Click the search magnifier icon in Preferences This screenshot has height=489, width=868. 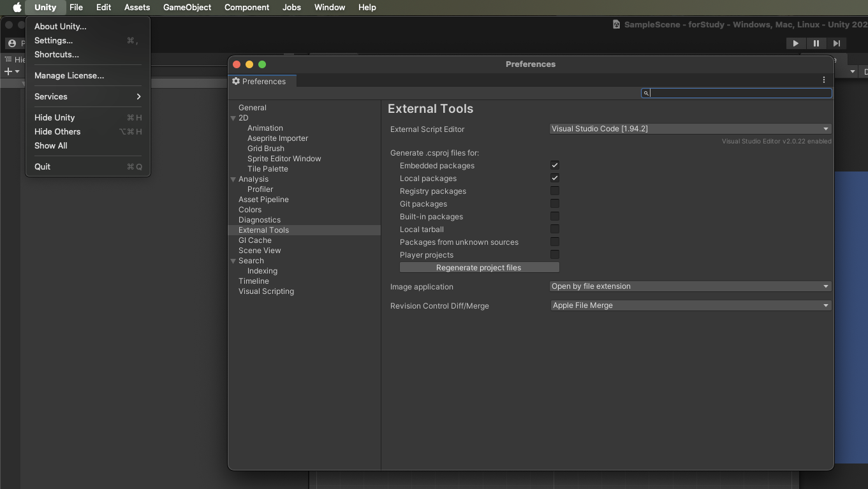tap(646, 93)
